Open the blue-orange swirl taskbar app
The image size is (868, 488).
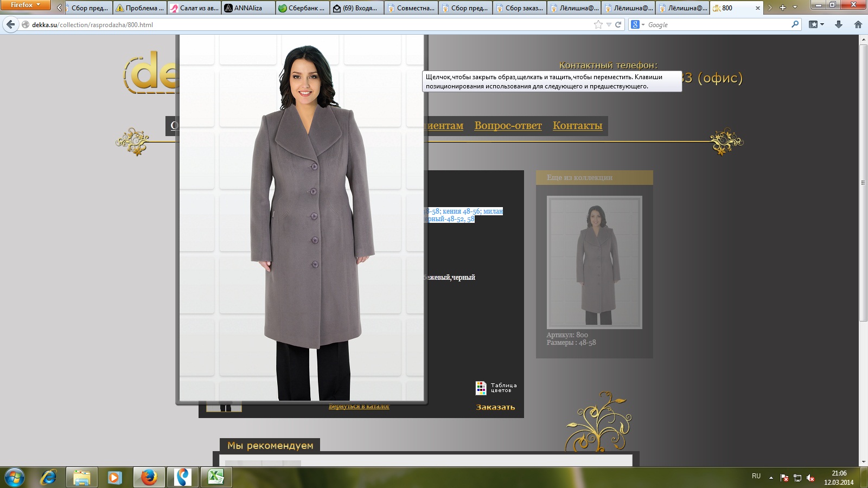183,477
